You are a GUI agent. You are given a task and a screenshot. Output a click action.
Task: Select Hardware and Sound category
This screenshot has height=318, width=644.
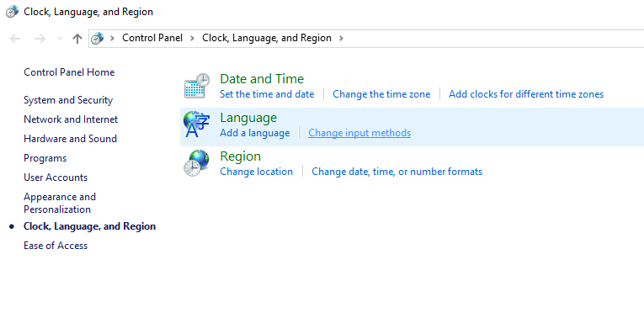pos(70,139)
